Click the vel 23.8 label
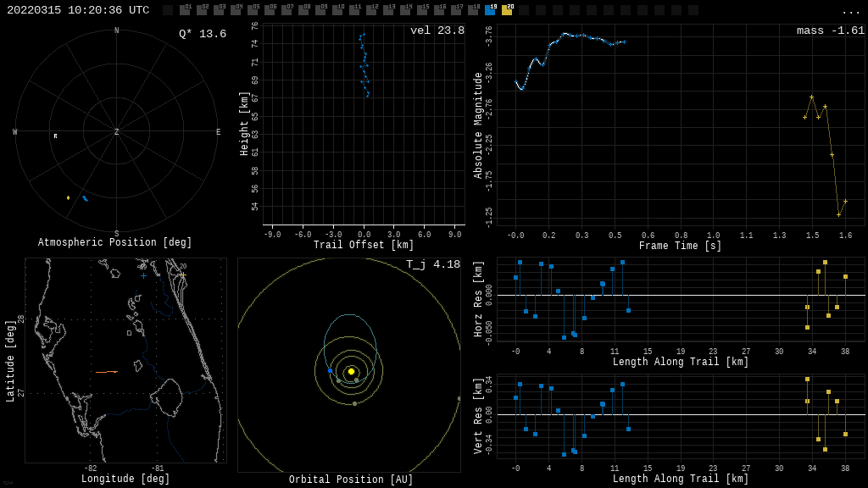The width and height of the screenshot is (868, 488). (x=437, y=31)
